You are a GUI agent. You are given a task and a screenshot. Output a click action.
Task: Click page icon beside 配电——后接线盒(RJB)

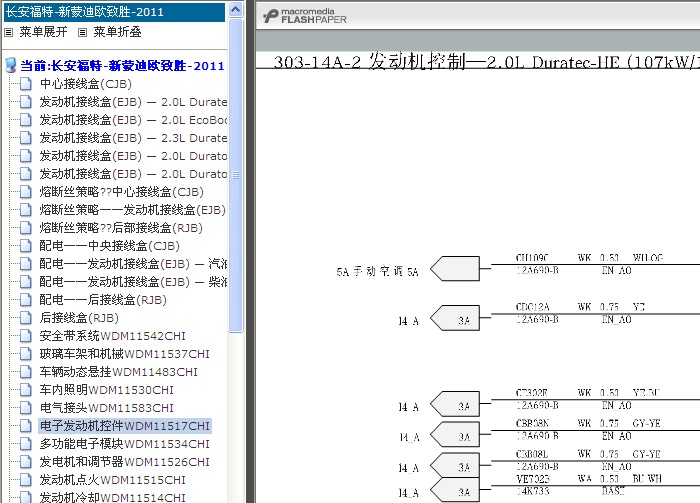(26, 300)
